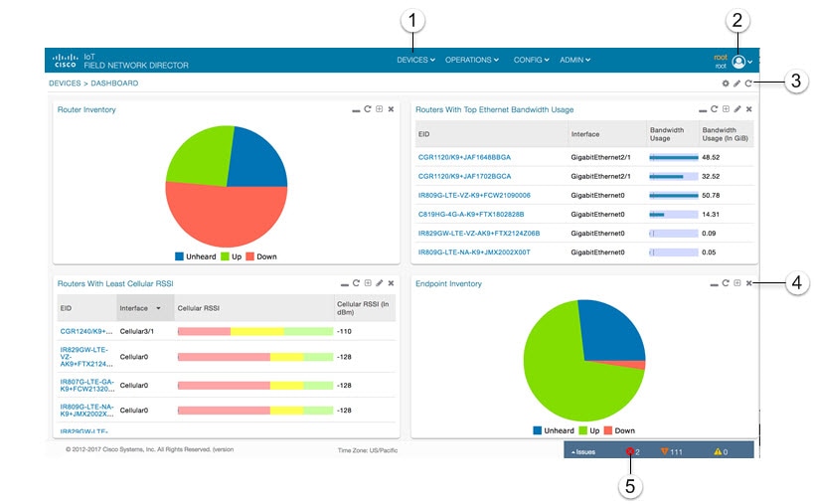Click the DEVICES breadcrumb link

[x=65, y=84]
